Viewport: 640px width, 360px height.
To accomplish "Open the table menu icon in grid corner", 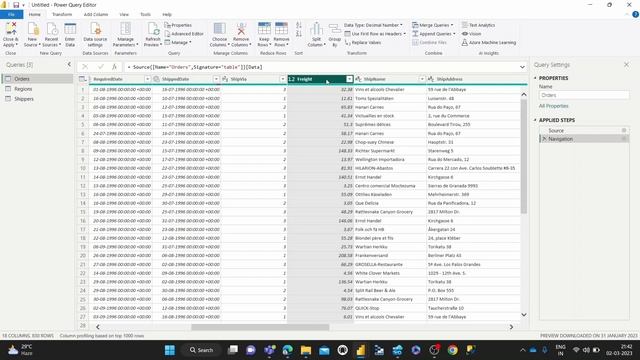I will 83,79.
